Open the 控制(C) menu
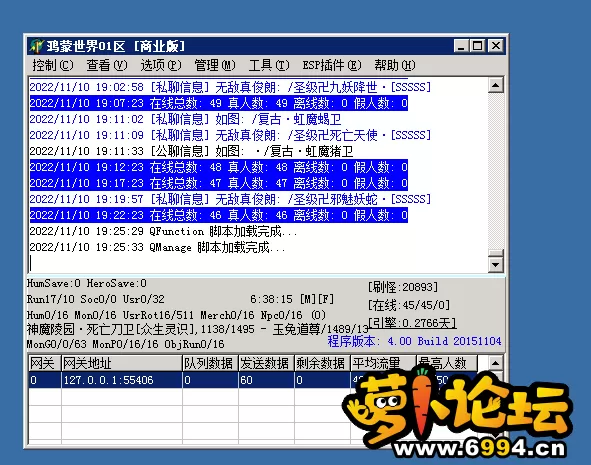The width and height of the screenshot is (591, 465). pos(52,65)
